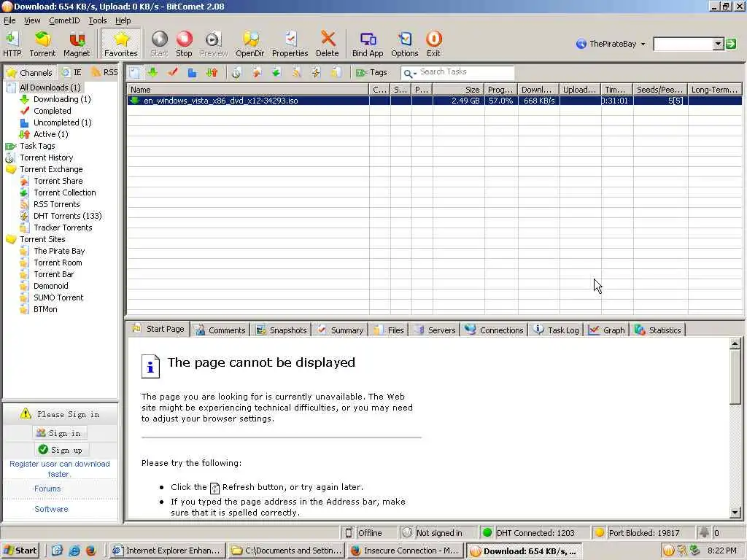The height and width of the screenshot is (560, 747).
Task: Switch to the Channels sidebar tab
Action: (29, 72)
